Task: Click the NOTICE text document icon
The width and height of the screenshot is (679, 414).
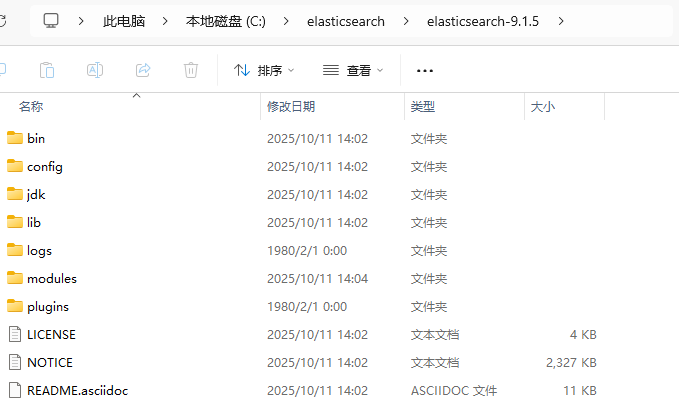Action: [15, 362]
